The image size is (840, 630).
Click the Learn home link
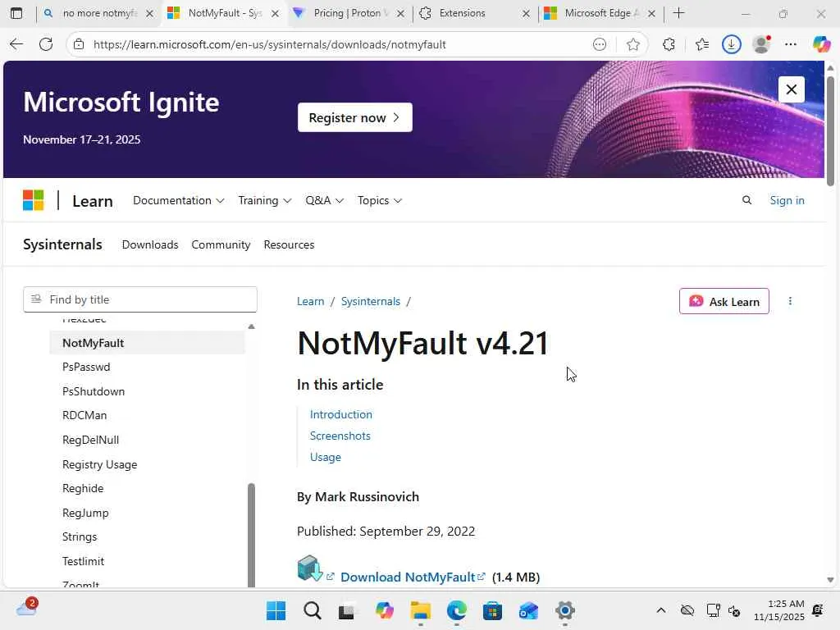92,201
